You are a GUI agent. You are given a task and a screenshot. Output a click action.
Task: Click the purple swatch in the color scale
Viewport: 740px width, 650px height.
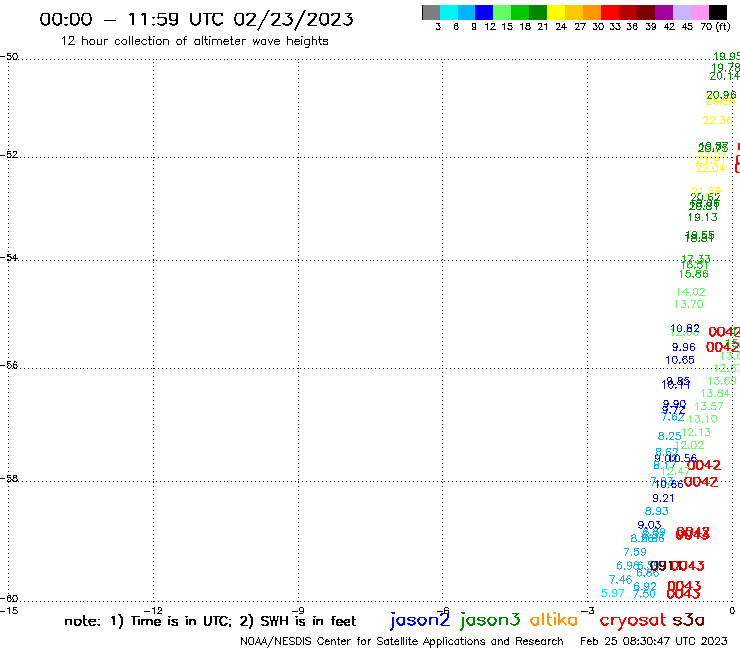pyautogui.click(x=664, y=12)
